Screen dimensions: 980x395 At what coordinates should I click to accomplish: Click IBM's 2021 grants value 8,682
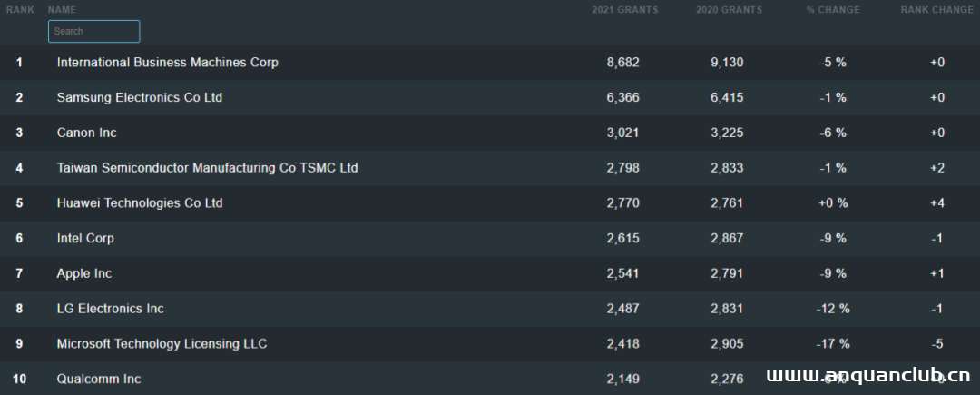(622, 63)
